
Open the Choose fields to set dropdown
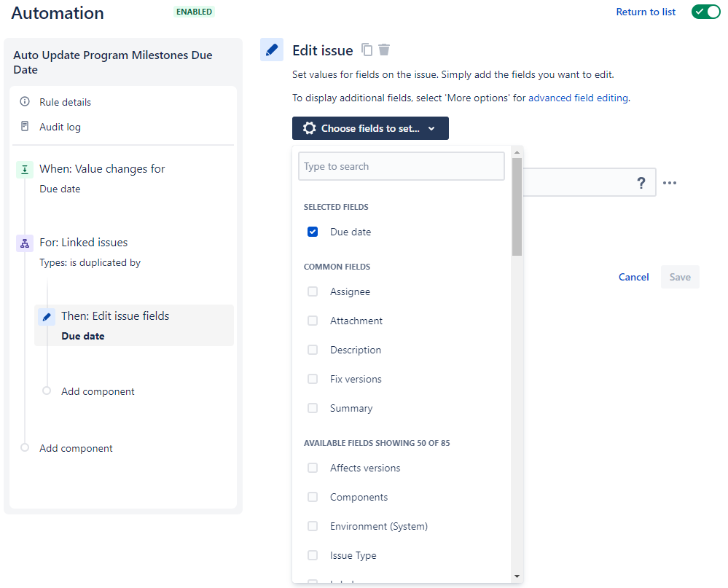pyautogui.click(x=370, y=128)
